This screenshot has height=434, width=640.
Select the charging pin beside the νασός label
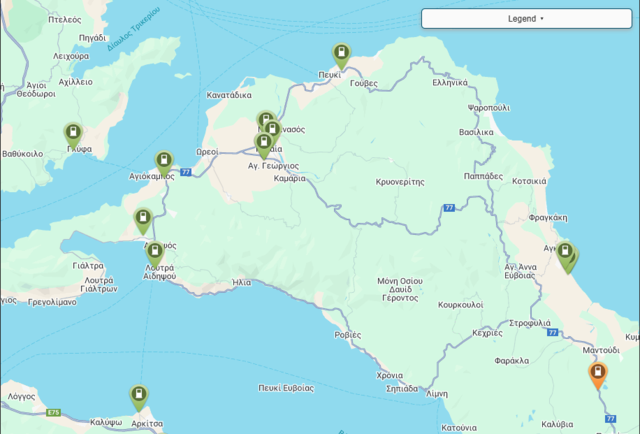coord(273,131)
